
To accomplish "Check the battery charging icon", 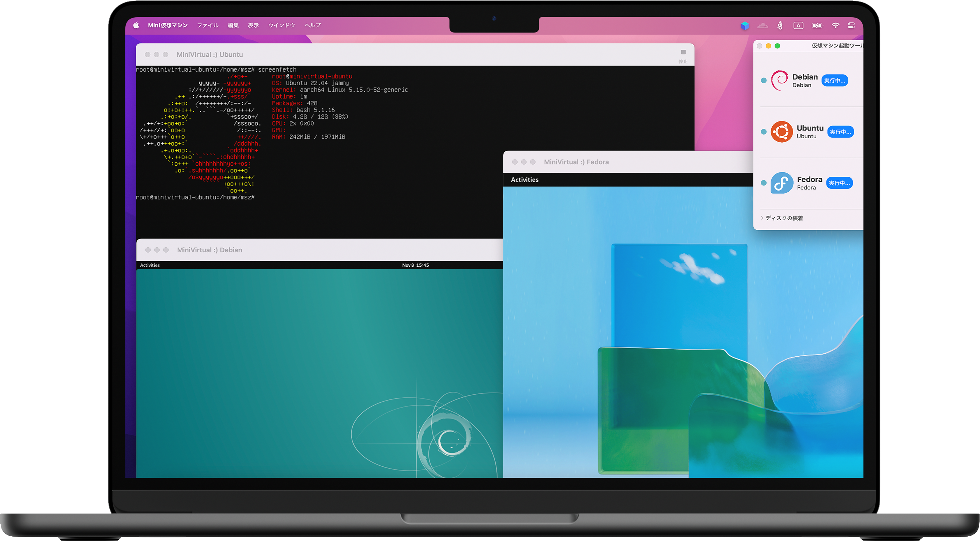I will (817, 26).
